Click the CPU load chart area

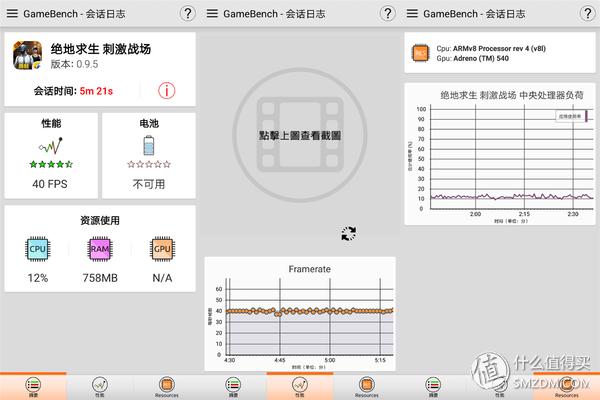pos(512,157)
